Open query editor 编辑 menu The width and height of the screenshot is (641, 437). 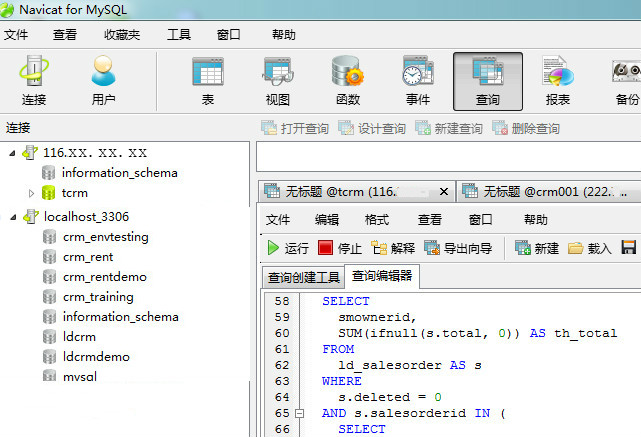tap(327, 220)
